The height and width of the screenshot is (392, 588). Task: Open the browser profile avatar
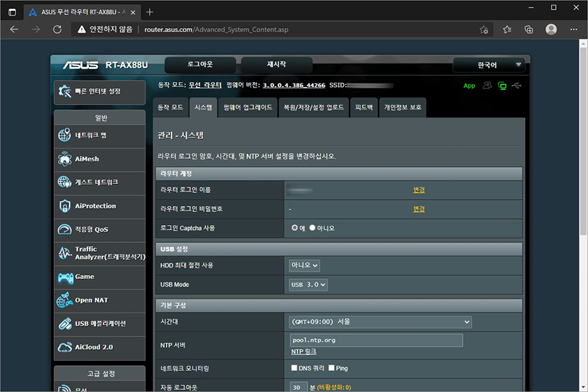pyautogui.click(x=551, y=29)
